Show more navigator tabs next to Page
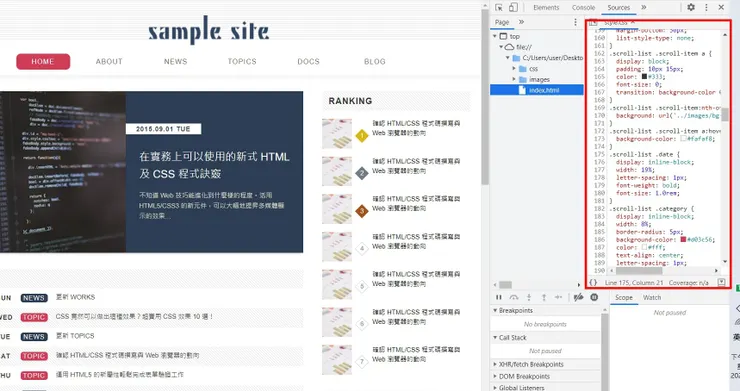Viewport: 740px width, 391px height. (521, 22)
